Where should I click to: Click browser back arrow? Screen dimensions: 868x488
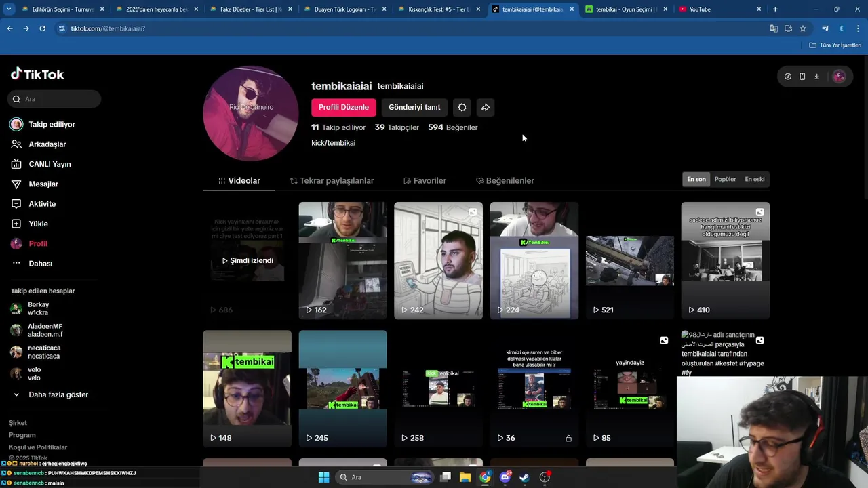[9, 28]
